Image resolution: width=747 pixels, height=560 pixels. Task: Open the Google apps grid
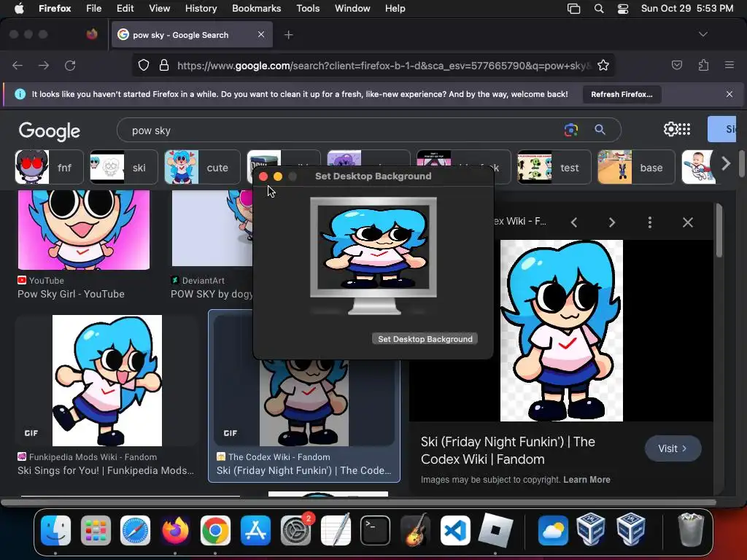(x=684, y=129)
